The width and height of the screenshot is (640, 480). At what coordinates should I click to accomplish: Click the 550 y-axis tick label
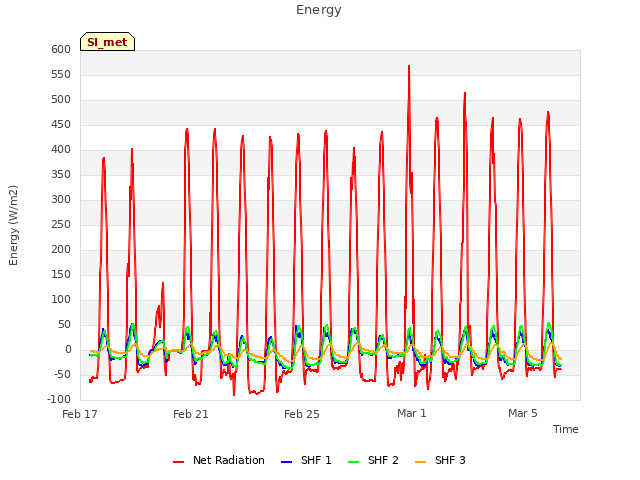pos(61,75)
